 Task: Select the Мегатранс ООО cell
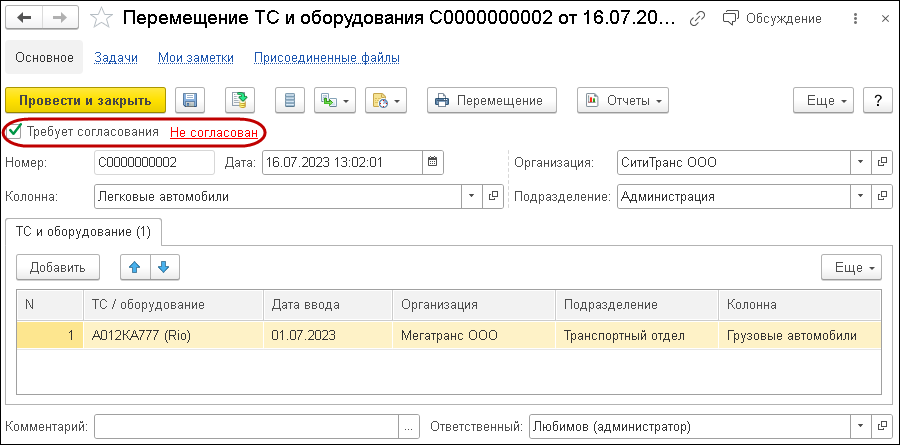474,335
